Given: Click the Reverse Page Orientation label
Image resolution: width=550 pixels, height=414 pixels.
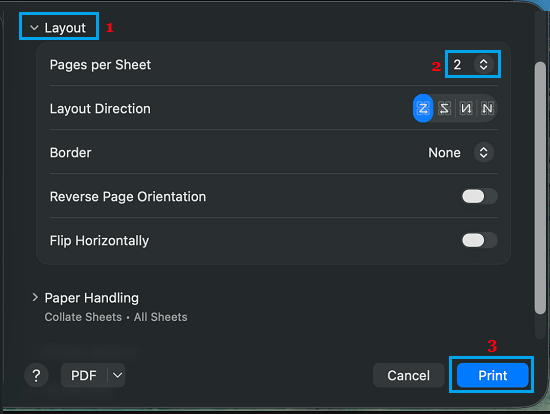Looking at the screenshot, I should pos(128,197).
